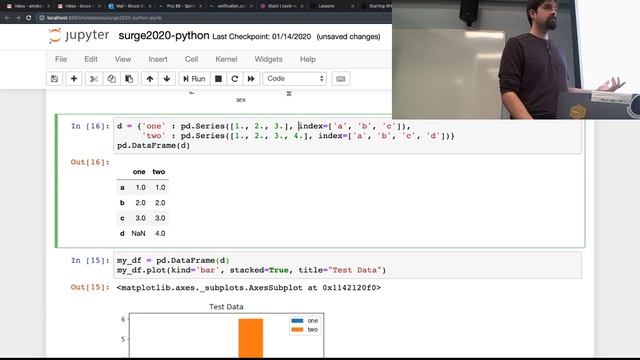
Task: Click row index 'c' in the dataframe
Action: point(122,218)
